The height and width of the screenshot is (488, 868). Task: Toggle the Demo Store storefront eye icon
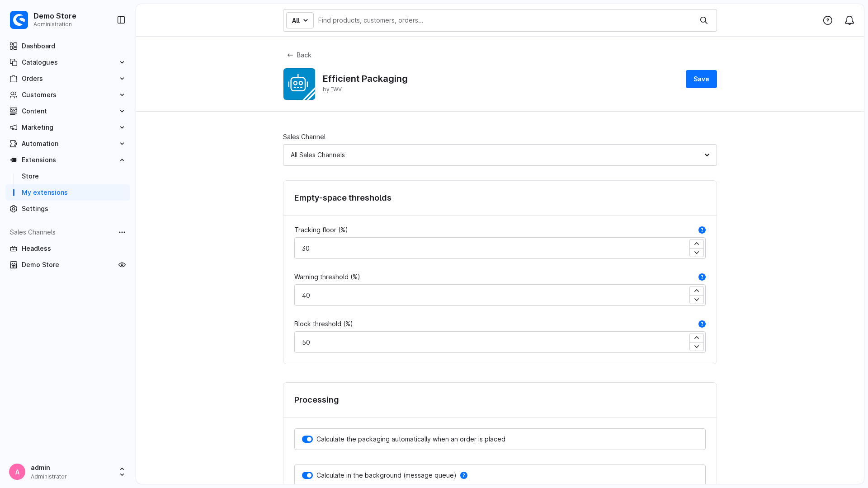pos(122,265)
